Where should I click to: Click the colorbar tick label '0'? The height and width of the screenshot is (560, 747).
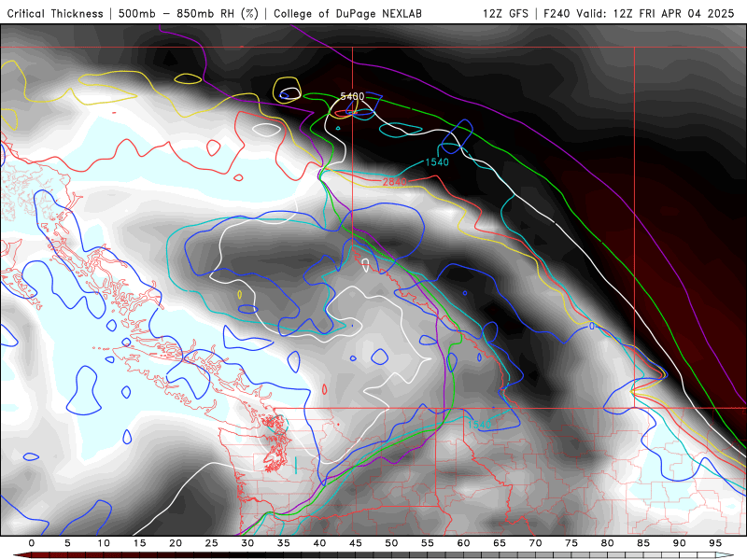(32, 543)
